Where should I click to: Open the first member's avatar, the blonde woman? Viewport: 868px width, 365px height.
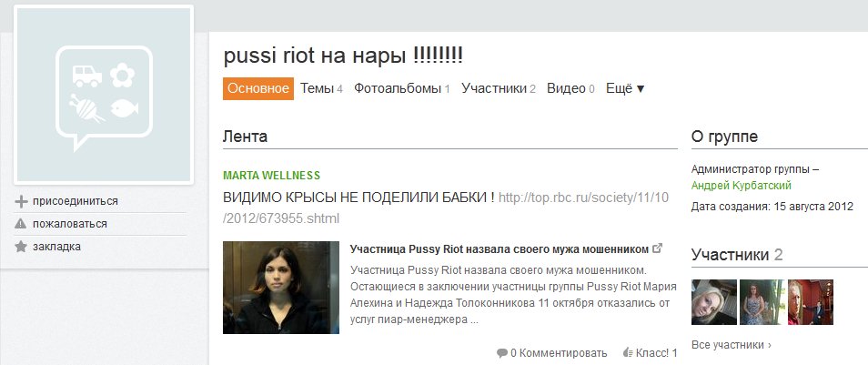[714, 302]
